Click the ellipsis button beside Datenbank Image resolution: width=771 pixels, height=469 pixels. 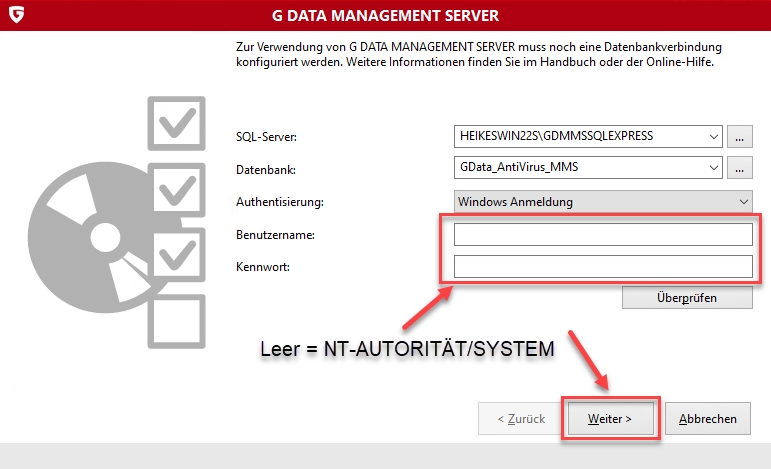(740, 168)
